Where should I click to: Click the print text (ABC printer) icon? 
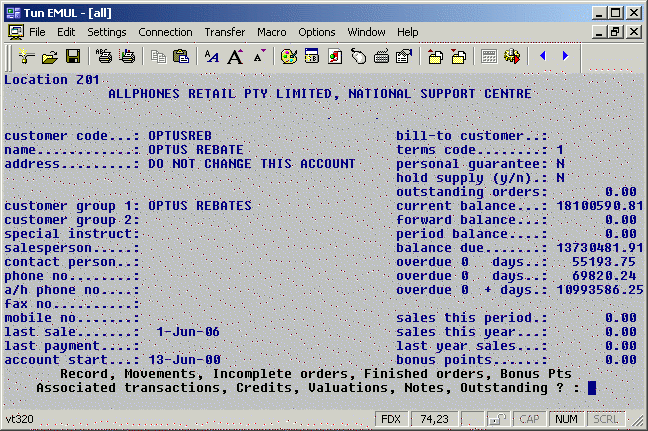coord(104,56)
